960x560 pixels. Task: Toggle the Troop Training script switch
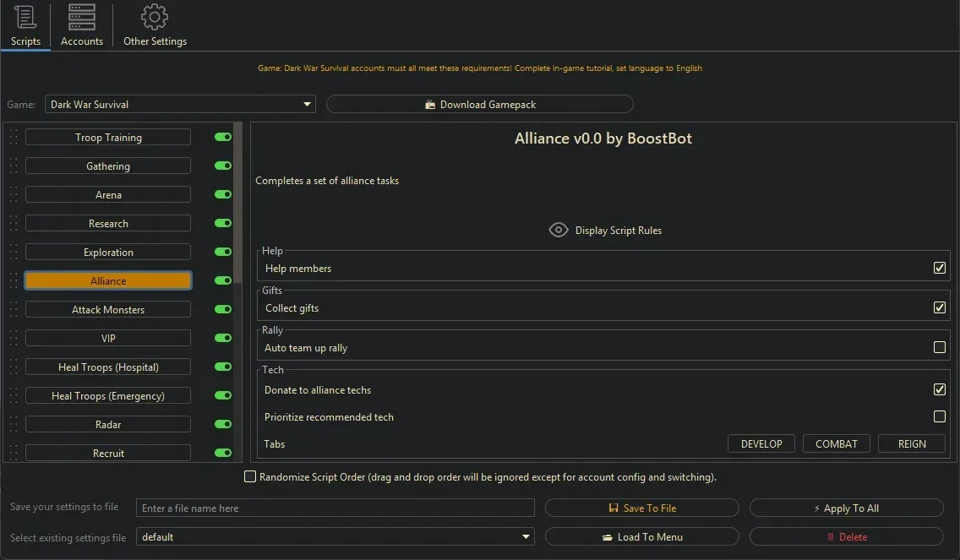(x=223, y=137)
